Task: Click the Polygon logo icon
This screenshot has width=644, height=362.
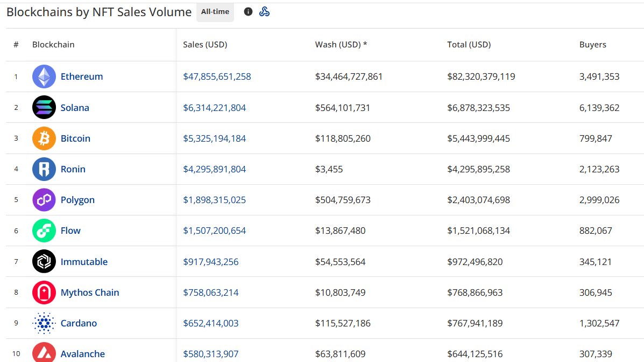Action: pyautogui.click(x=44, y=199)
